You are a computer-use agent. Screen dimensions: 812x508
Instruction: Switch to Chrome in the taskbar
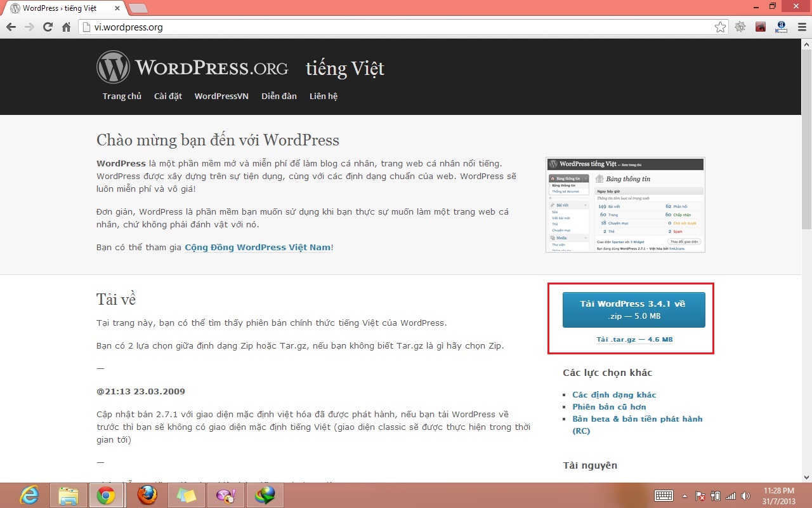107,495
